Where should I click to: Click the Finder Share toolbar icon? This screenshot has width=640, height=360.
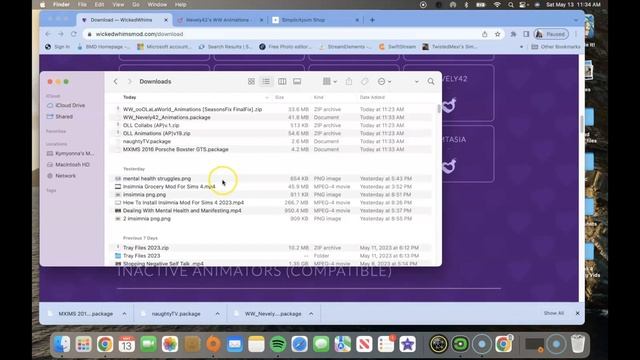(349, 82)
